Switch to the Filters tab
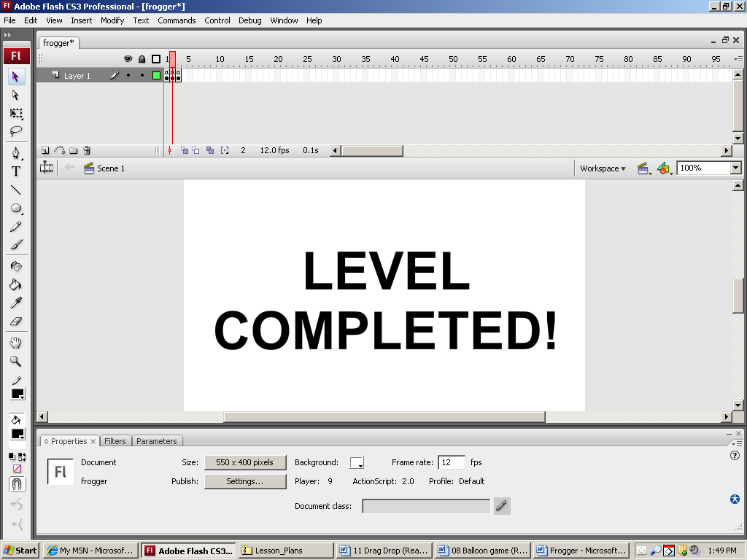Image resolution: width=747 pixels, height=560 pixels. [x=115, y=441]
